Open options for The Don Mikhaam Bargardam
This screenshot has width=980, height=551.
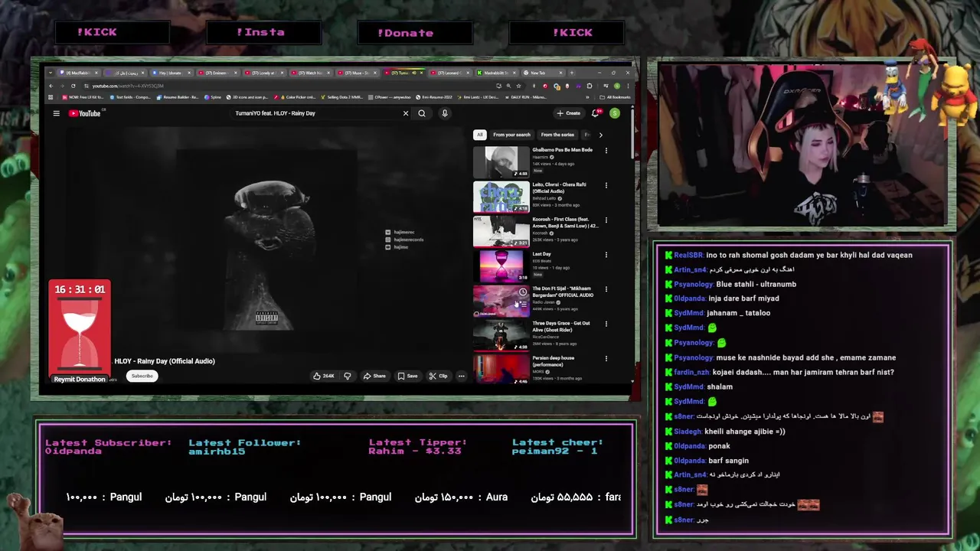pos(606,289)
